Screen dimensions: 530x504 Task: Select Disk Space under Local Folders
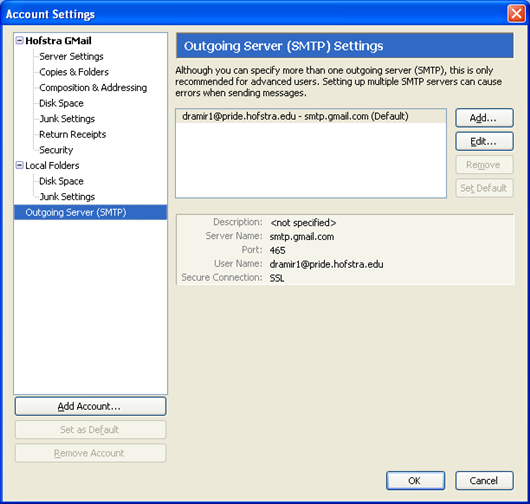(61, 181)
